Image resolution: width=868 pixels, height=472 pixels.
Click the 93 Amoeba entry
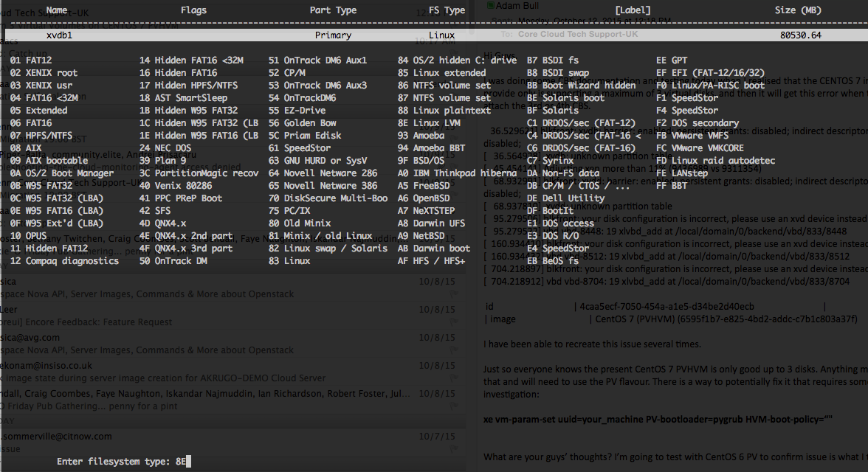tap(421, 136)
